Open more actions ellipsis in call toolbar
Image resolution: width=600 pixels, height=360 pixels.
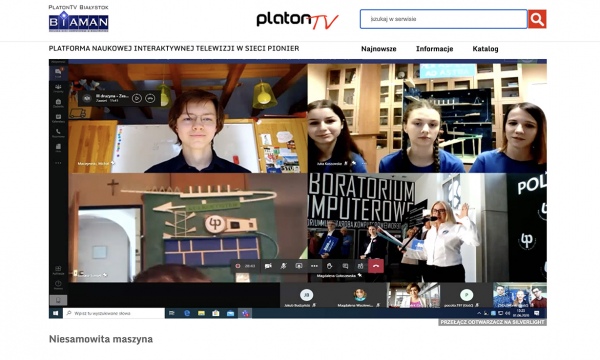[314, 266]
